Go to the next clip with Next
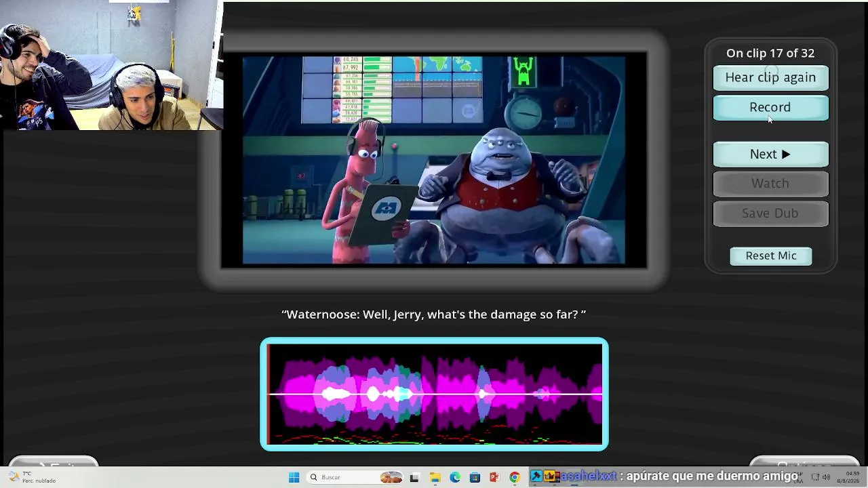Image resolution: width=868 pixels, height=488 pixels. [770, 154]
